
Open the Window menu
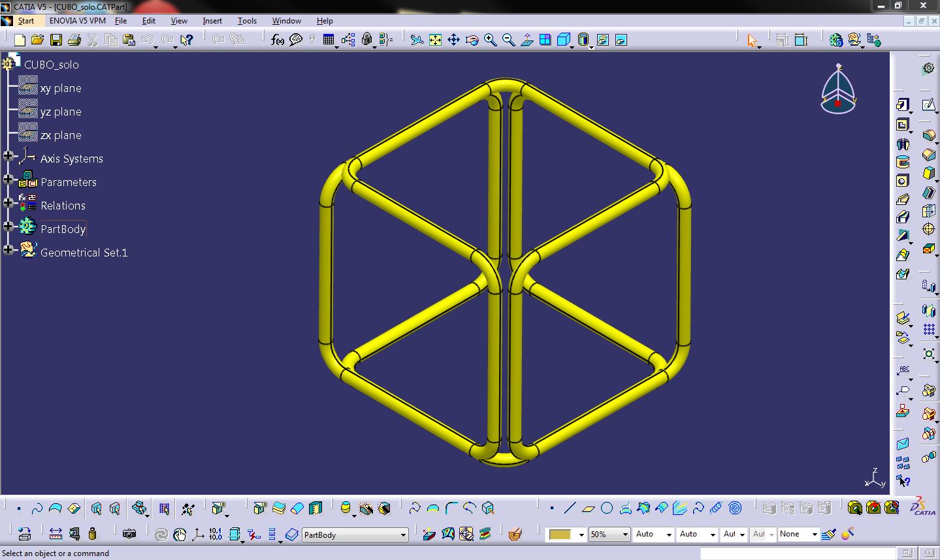287,21
